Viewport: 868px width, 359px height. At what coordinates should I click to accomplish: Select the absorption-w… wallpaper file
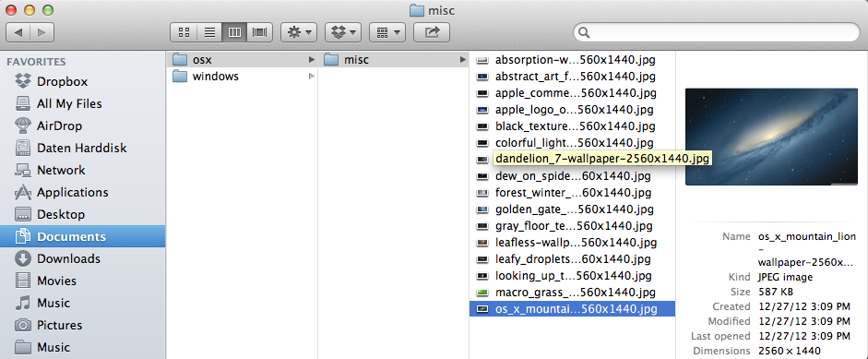pos(573,59)
